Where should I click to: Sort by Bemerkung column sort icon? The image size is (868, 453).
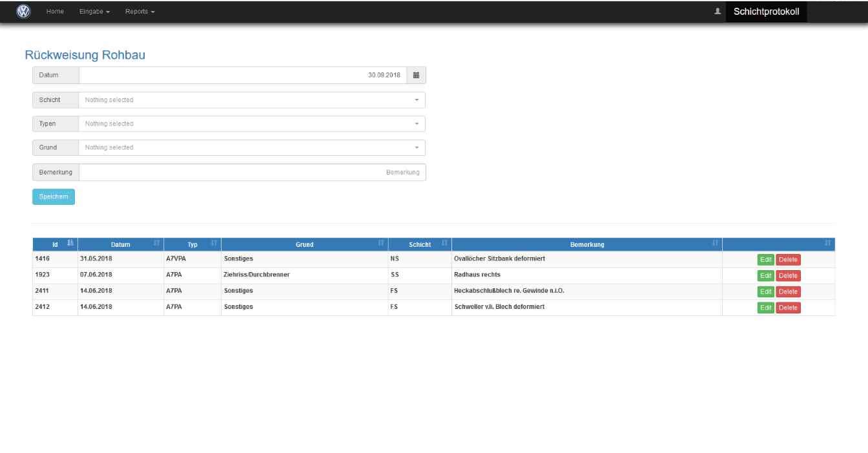(715, 244)
